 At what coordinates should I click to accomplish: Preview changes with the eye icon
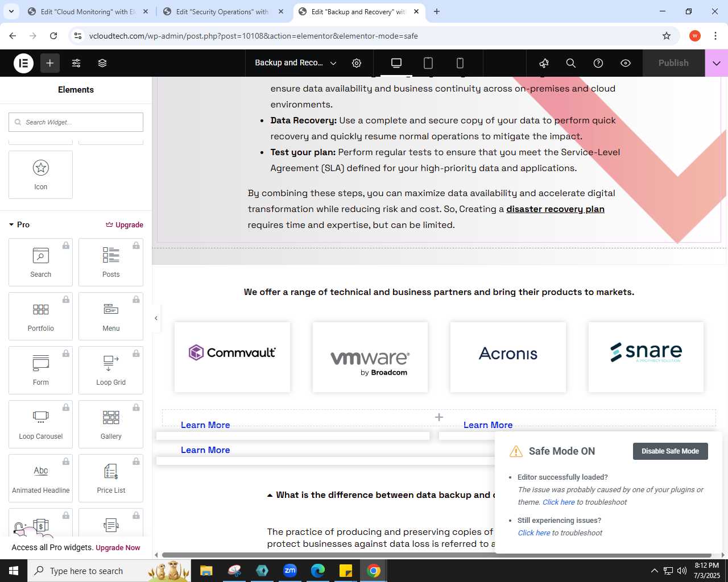point(626,63)
